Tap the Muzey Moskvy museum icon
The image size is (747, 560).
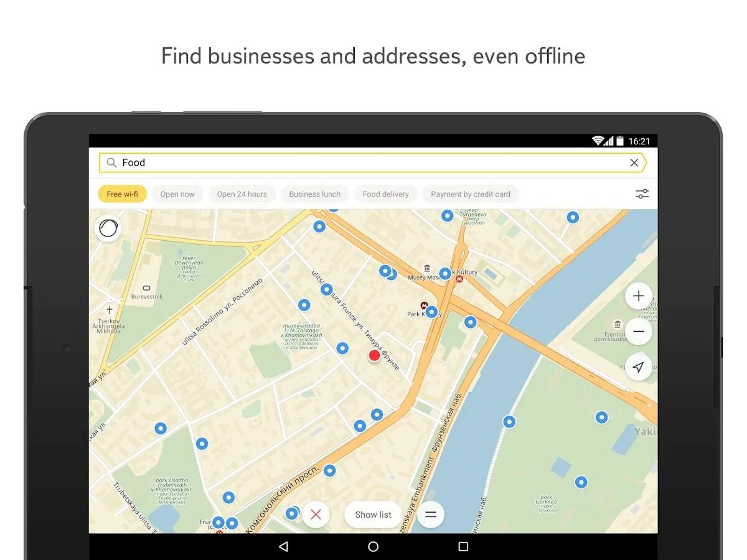coord(427,268)
